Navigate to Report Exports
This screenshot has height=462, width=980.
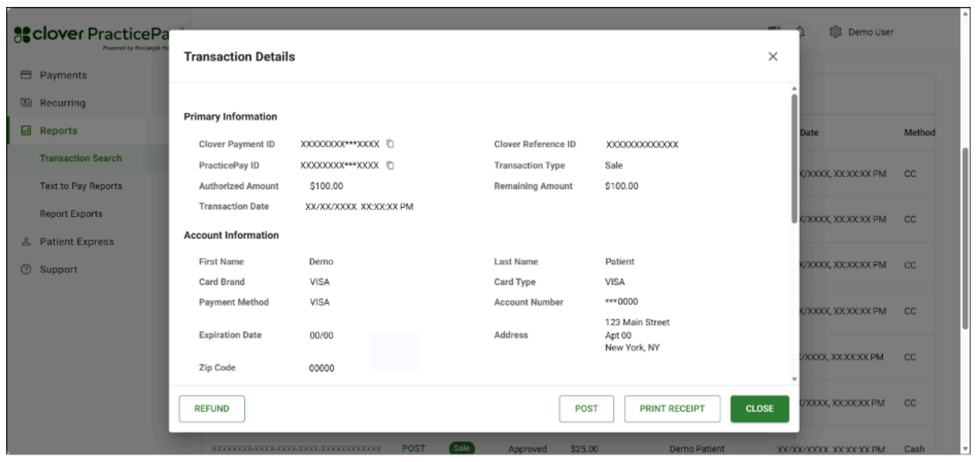pos(72,214)
